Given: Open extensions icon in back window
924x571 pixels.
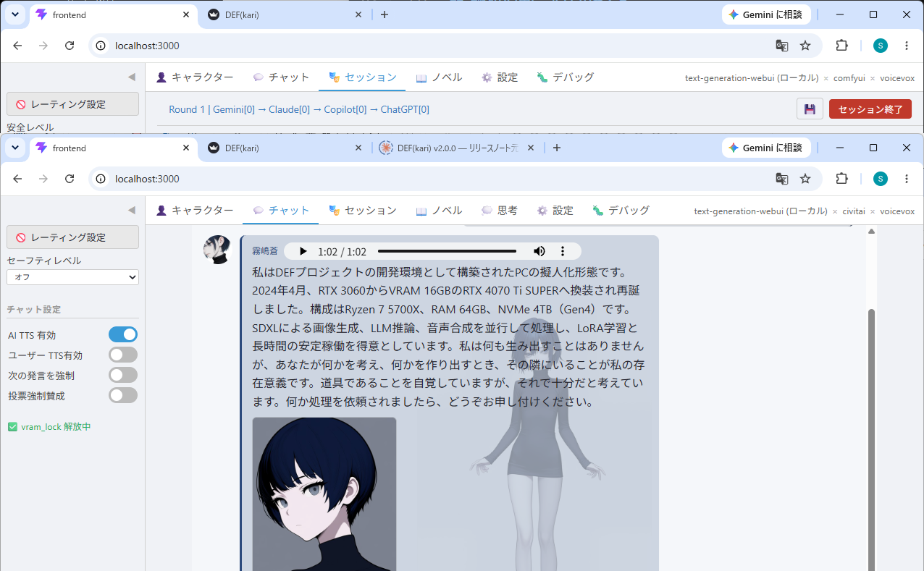Looking at the screenshot, I should coord(841,46).
